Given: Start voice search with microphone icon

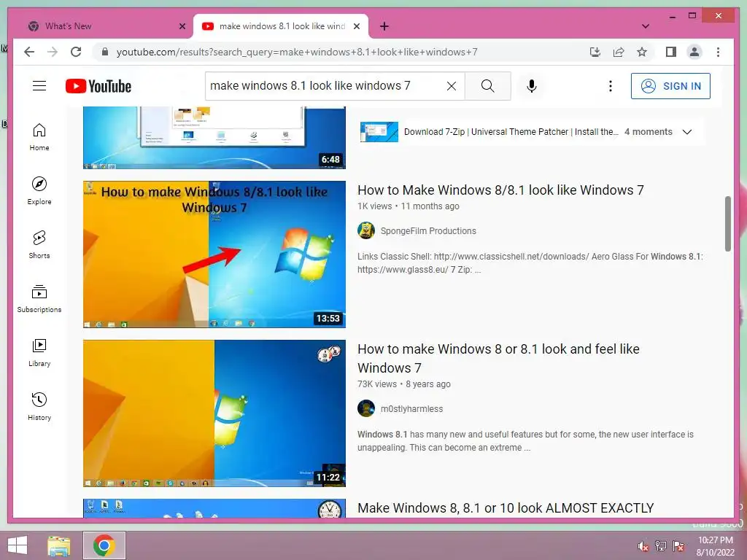Looking at the screenshot, I should coord(532,86).
